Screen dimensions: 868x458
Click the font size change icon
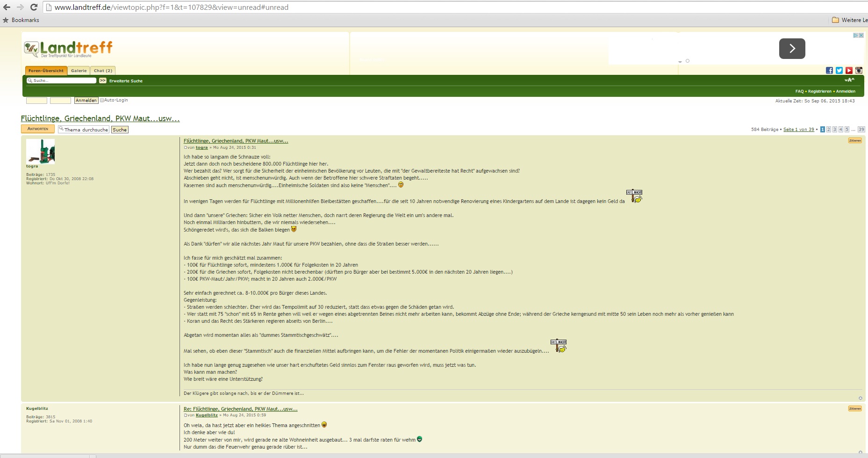tap(849, 80)
